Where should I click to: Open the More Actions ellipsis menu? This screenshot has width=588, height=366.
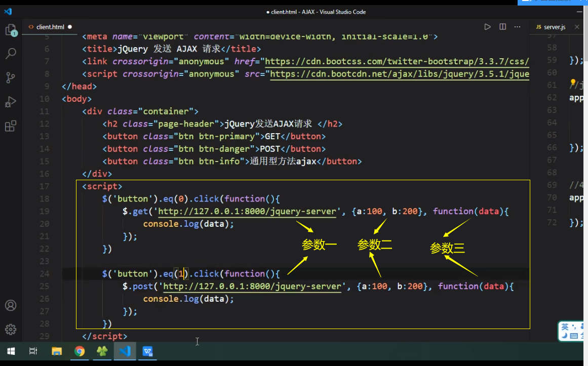tap(518, 27)
